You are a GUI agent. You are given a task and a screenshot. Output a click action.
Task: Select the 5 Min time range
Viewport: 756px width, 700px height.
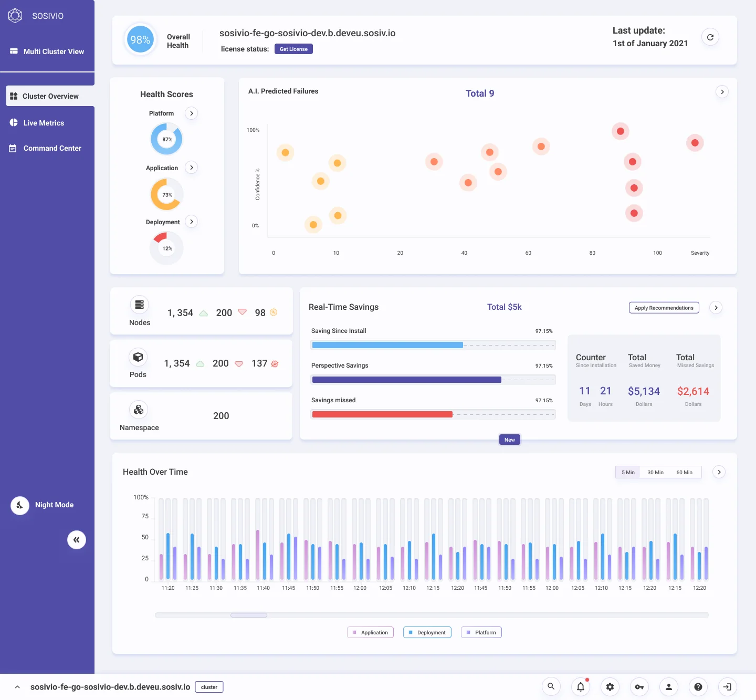click(x=628, y=472)
